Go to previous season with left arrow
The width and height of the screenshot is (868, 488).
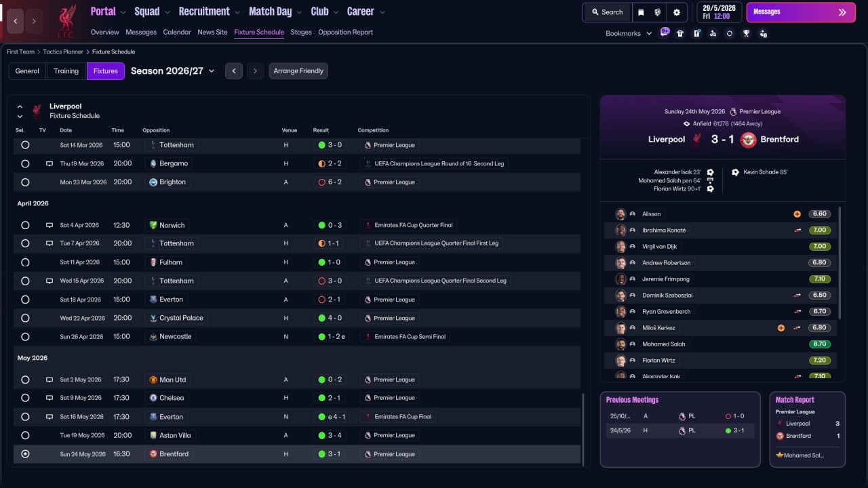pyautogui.click(x=234, y=71)
